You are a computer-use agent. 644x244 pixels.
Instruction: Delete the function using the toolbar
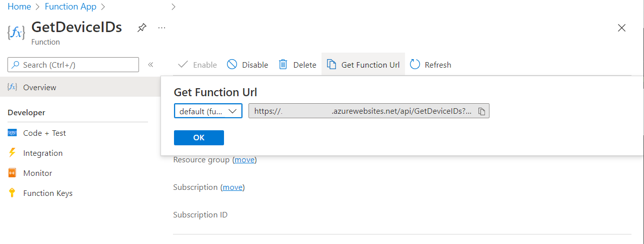(297, 65)
